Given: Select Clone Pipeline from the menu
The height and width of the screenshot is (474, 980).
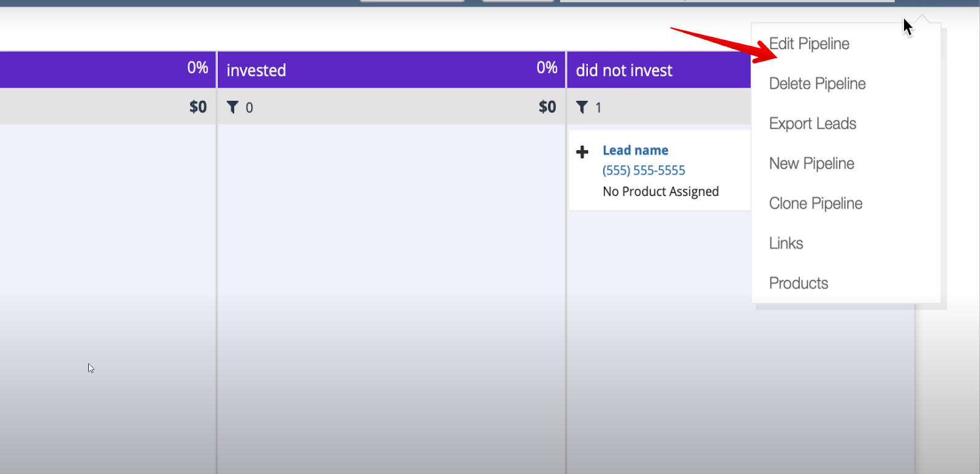Looking at the screenshot, I should pos(815,203).
